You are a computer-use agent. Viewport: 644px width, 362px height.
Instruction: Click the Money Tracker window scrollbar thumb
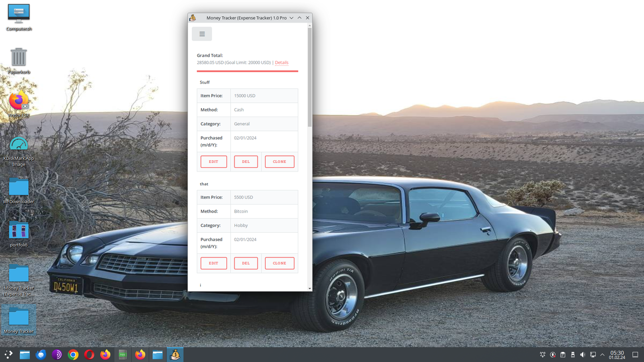click(310, 77)
